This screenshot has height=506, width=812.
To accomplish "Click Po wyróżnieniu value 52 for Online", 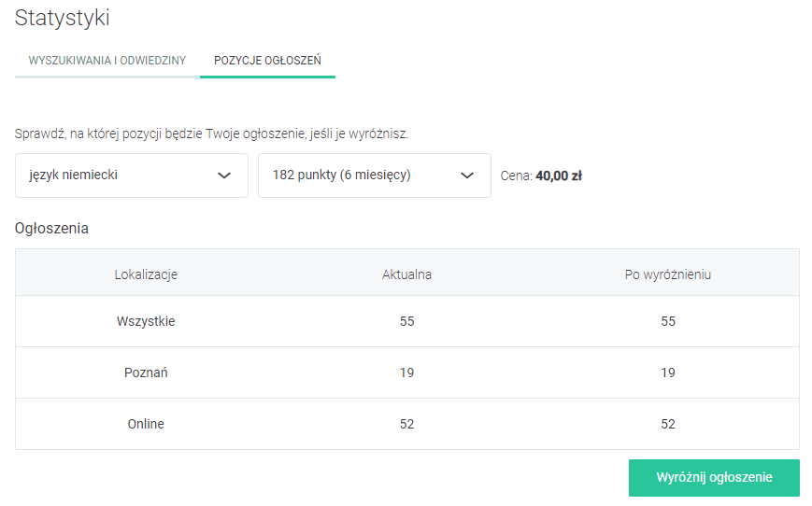I will pyautogui.click(x=668, y=424).
